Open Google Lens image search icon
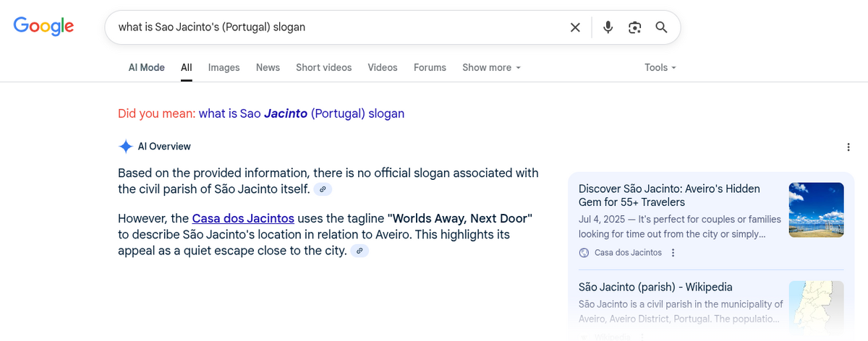The height and width of the screenshot is (341, 868). [635, 27]
